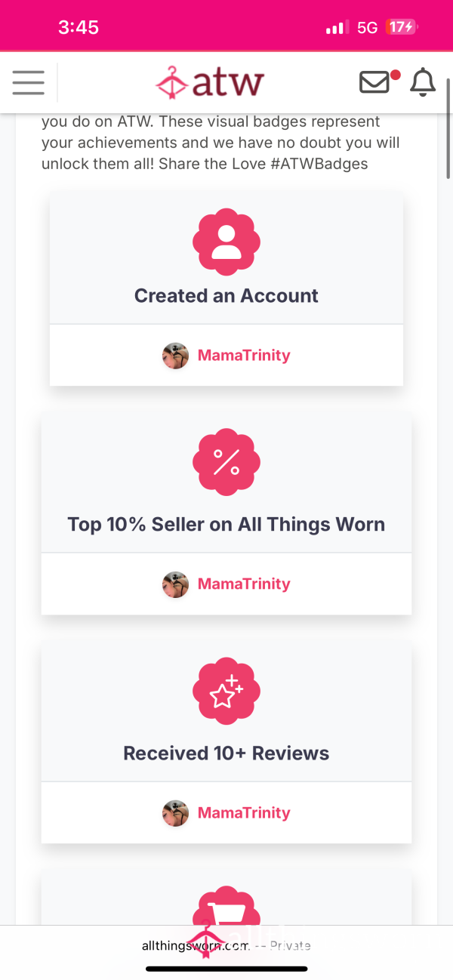
Task: Open MamaTrinity link under Top 10% Seller
Action: coord(244,584)
